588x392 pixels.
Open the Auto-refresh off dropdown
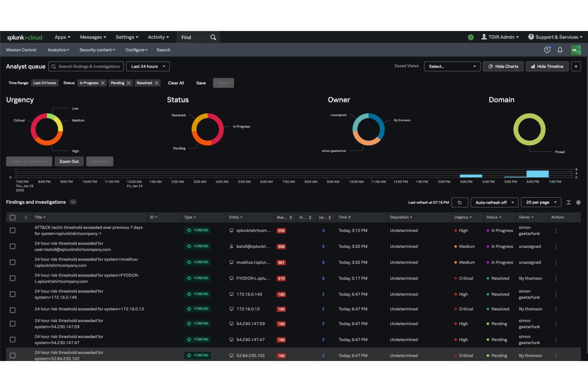(495, 203)
